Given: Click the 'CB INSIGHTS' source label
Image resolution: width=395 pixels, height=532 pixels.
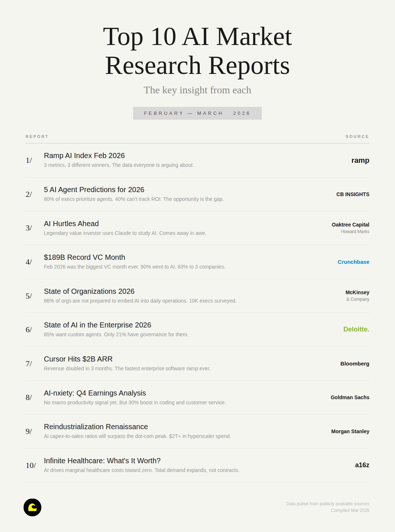Looking at the screenshot, I should pos(353,194).
